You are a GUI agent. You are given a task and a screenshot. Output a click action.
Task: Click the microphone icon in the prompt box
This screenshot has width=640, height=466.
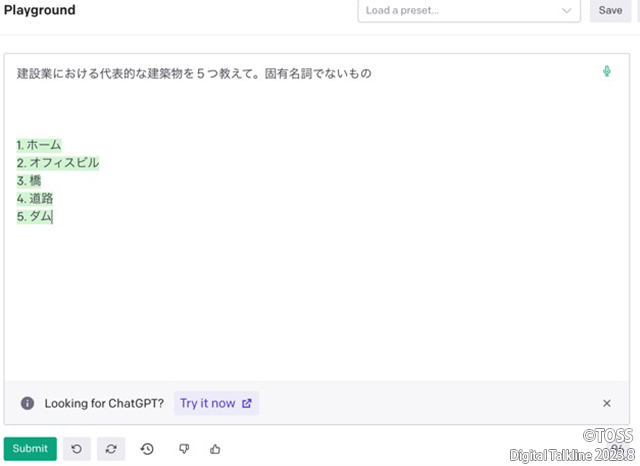pyautogui.click(x=606, y=72)
